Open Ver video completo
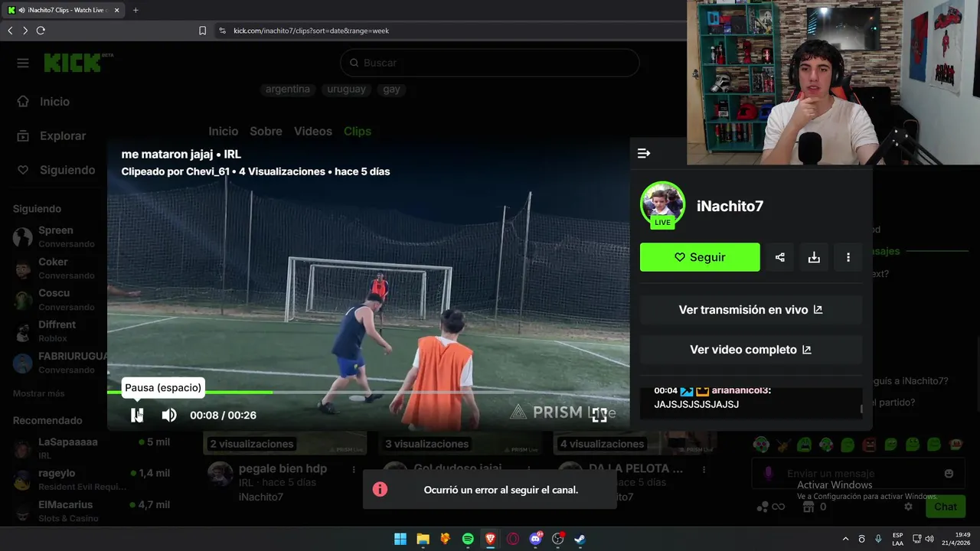The width and height of the screenshot is (980, 551). 751,350
